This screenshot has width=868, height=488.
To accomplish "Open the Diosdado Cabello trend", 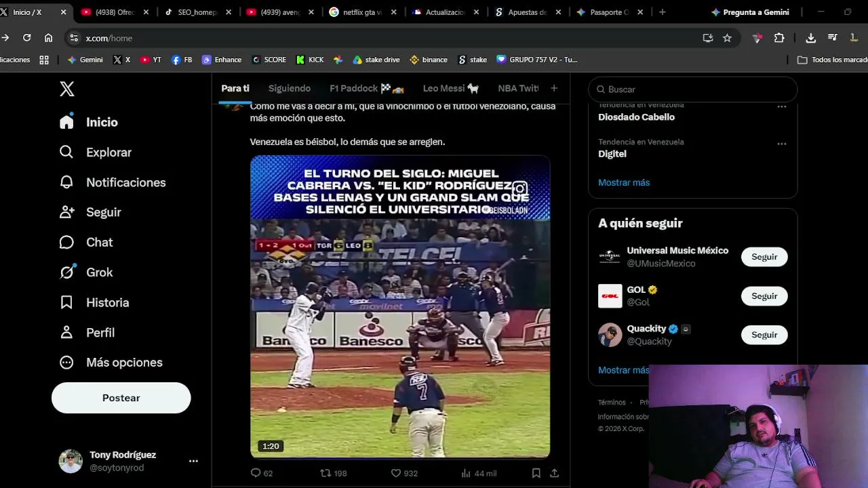I will pyautogui.click(x=636, y=117).
